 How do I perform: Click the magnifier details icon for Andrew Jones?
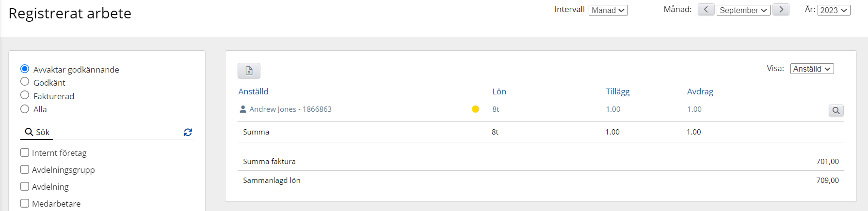point(836,110)
